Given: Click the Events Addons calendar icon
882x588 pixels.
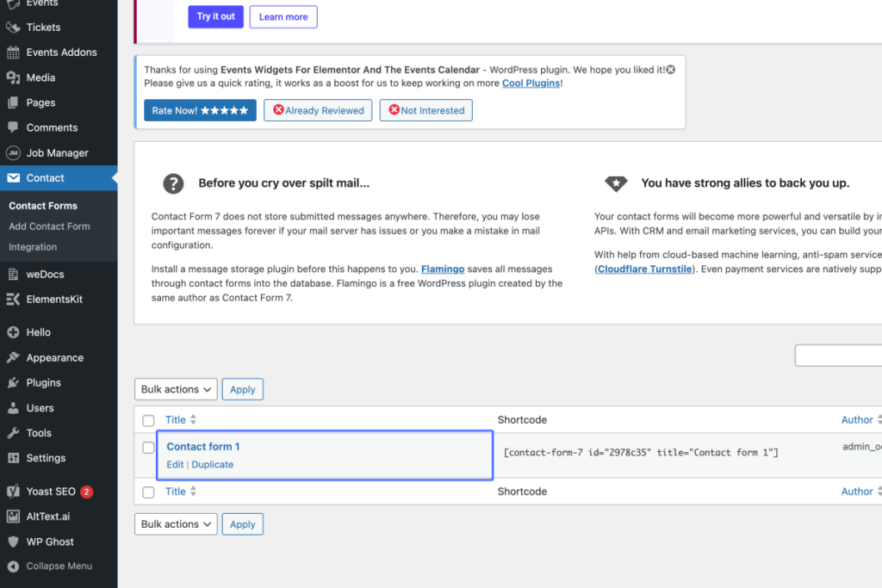Looking at the screenshot, I should 13,53.
